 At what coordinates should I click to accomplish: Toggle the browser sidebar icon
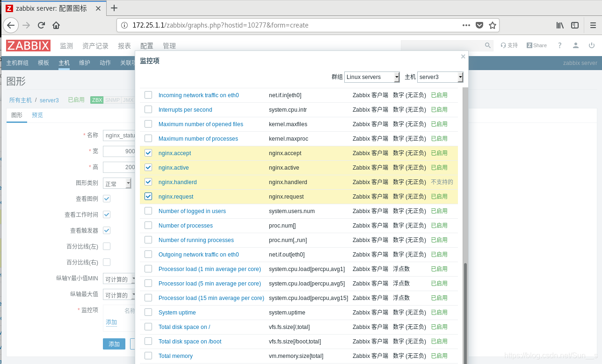[575, 25]
